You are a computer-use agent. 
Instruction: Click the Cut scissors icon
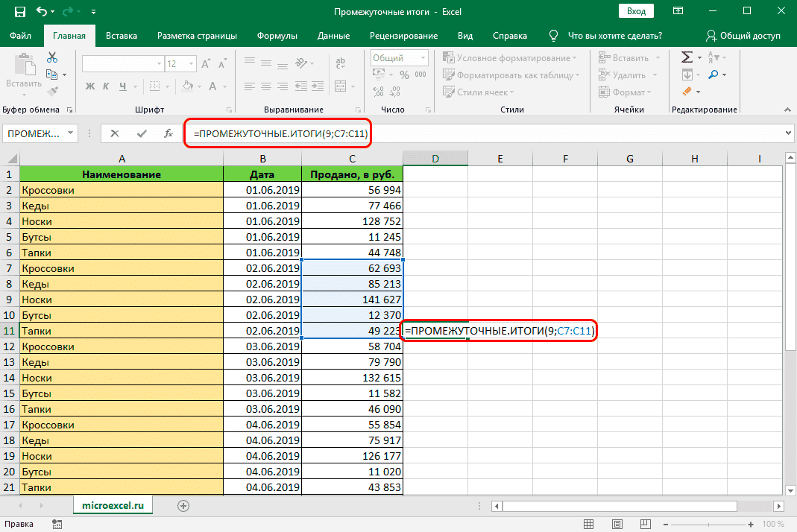(x=52, y=58)
